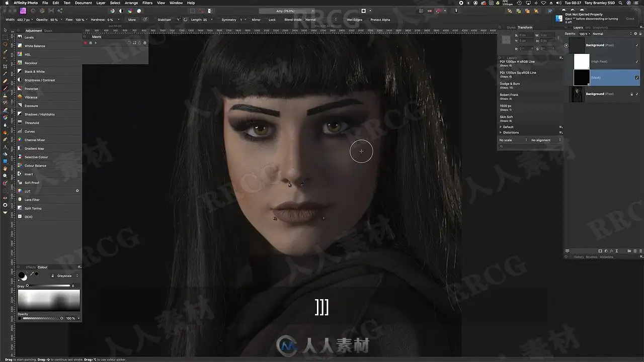
Task: Toggle visibility of the Mask layer
Action: coord(637,77)
